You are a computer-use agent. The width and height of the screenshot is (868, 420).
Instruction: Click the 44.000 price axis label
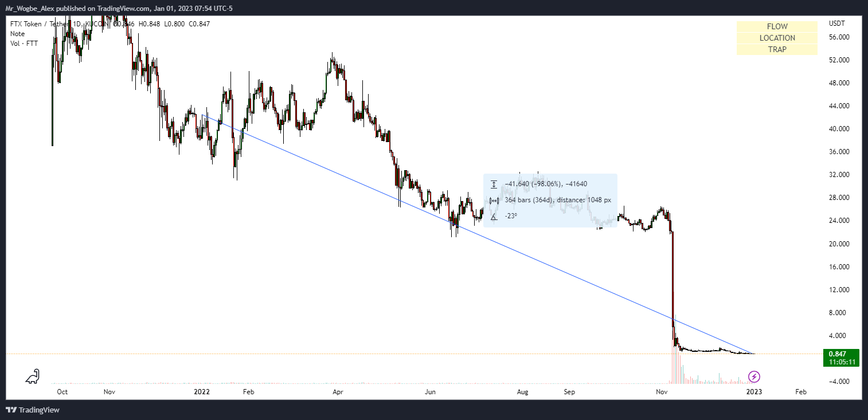click(839, 106)
